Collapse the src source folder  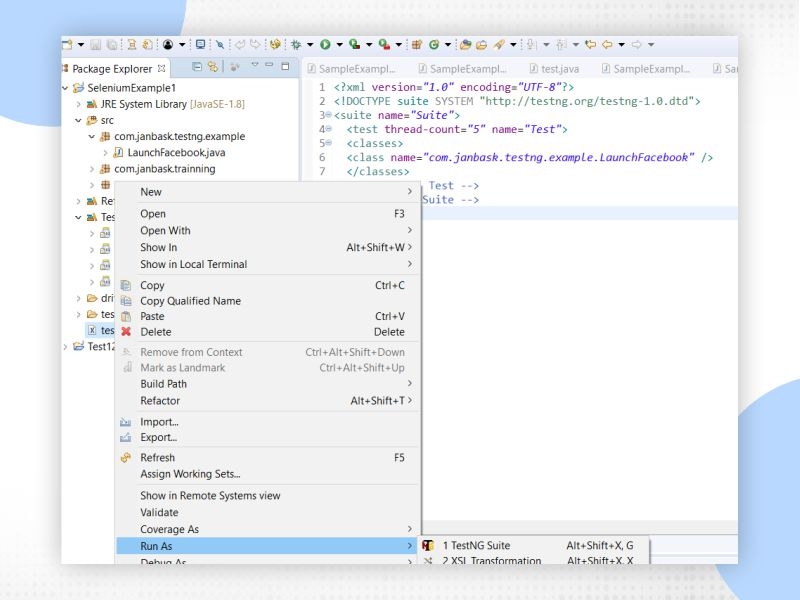[x=77, y=120]
